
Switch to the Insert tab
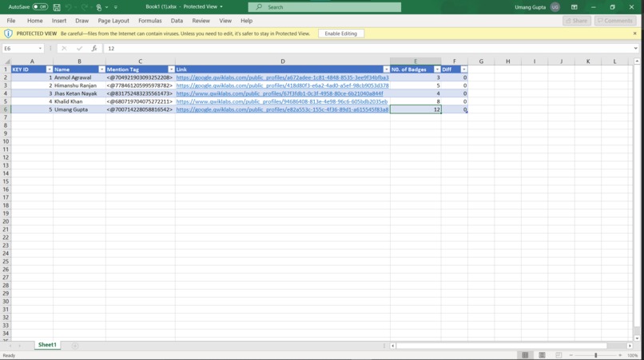[x=59, y=21]
